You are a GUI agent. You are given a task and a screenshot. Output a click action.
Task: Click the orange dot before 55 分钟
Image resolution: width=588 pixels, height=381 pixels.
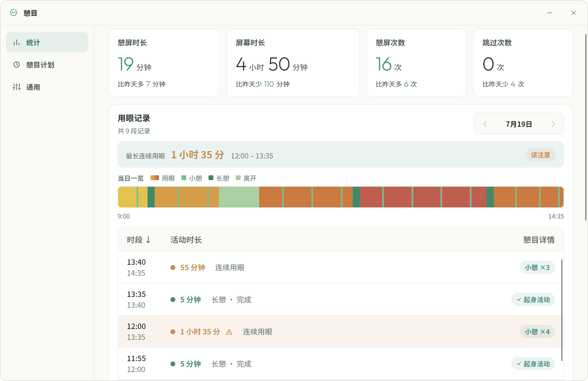pos(173,268)
